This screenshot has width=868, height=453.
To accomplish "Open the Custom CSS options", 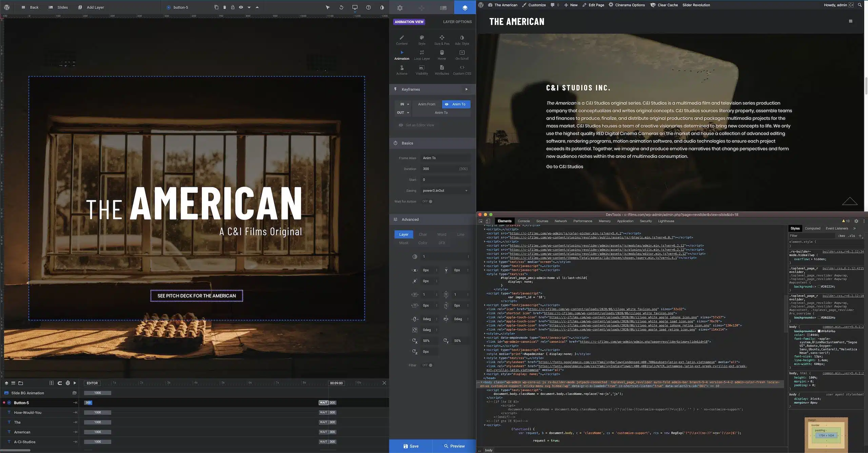I will click(462, 70).
